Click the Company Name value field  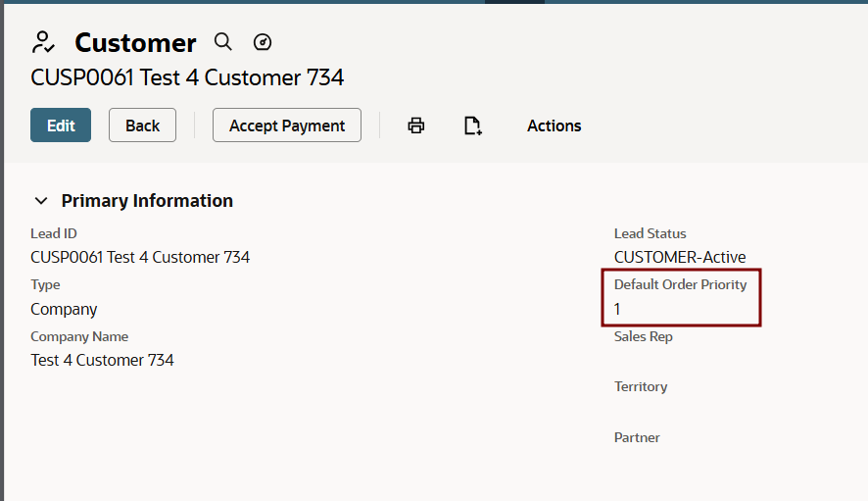tap(102, 360)
